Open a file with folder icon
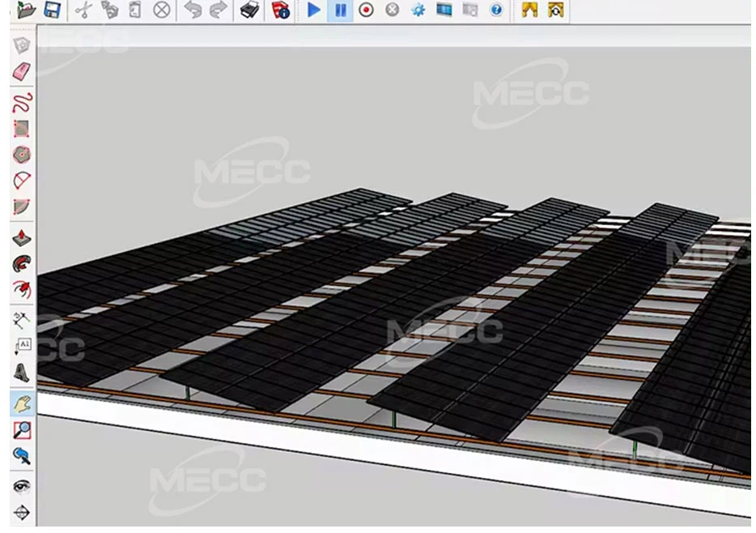 click(27, 10)
